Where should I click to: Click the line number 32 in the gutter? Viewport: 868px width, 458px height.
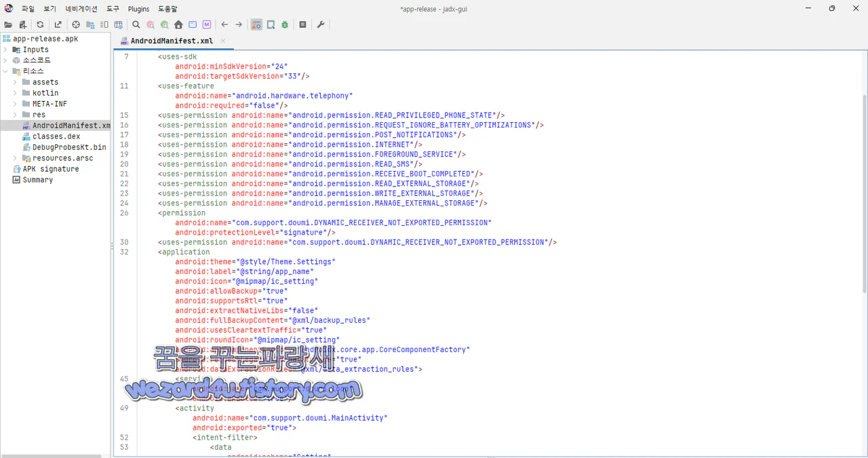[124, 252]
